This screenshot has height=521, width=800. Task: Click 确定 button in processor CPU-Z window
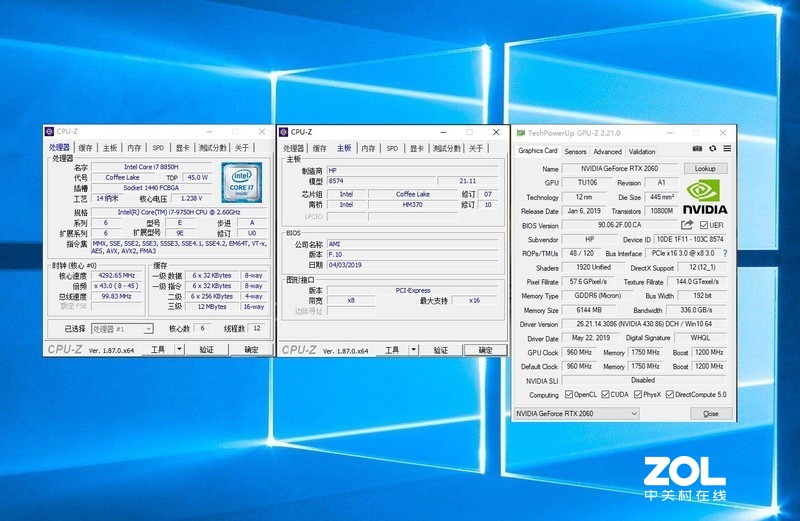point(251,349)
